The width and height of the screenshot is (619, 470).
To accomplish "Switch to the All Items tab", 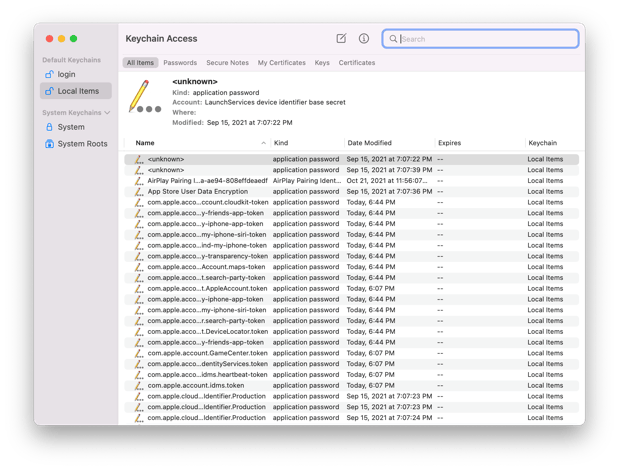I will pyautogui.click(x=140, y=63).
